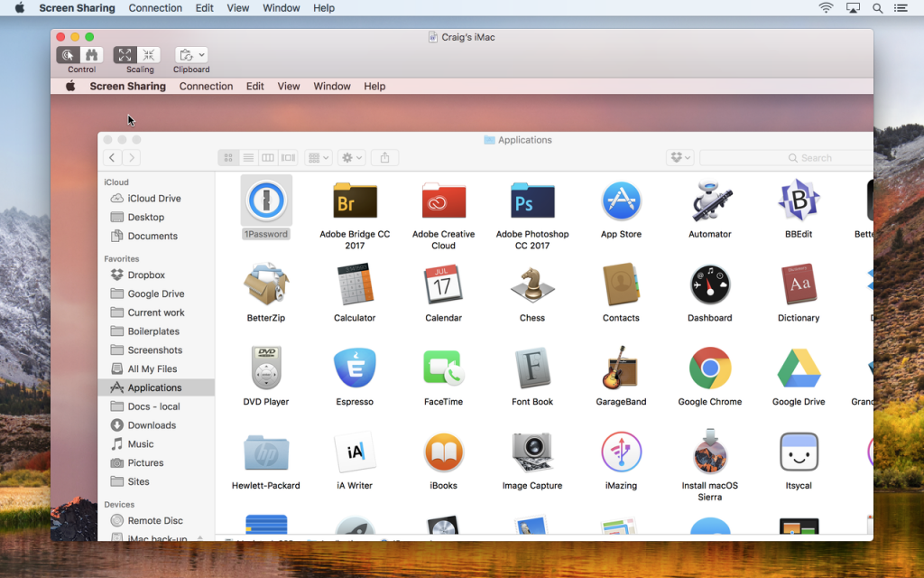Turn off scaling to show full size
Image resolution: width=924 pixels, height=578 pixels.
coord(149,55)
